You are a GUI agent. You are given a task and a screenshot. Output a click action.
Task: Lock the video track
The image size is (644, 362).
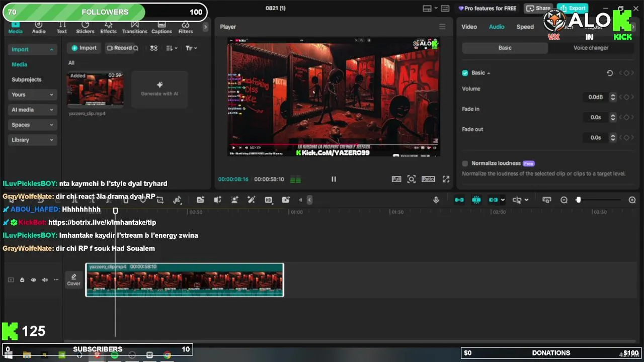(x=22, y=280)
